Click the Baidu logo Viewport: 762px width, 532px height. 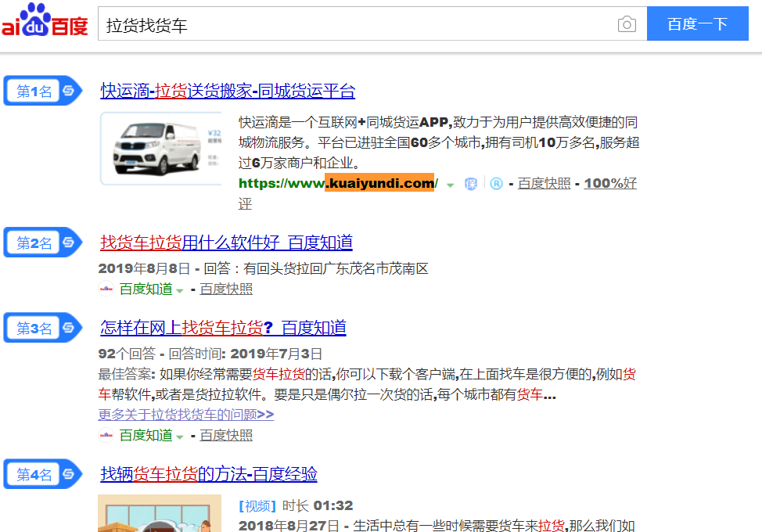[45, 20]
